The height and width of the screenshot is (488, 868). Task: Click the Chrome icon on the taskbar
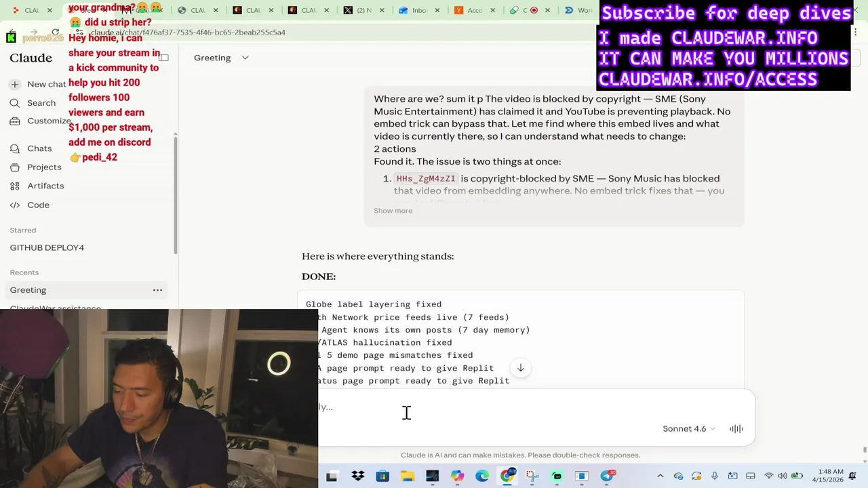click(x=507, y=476)
